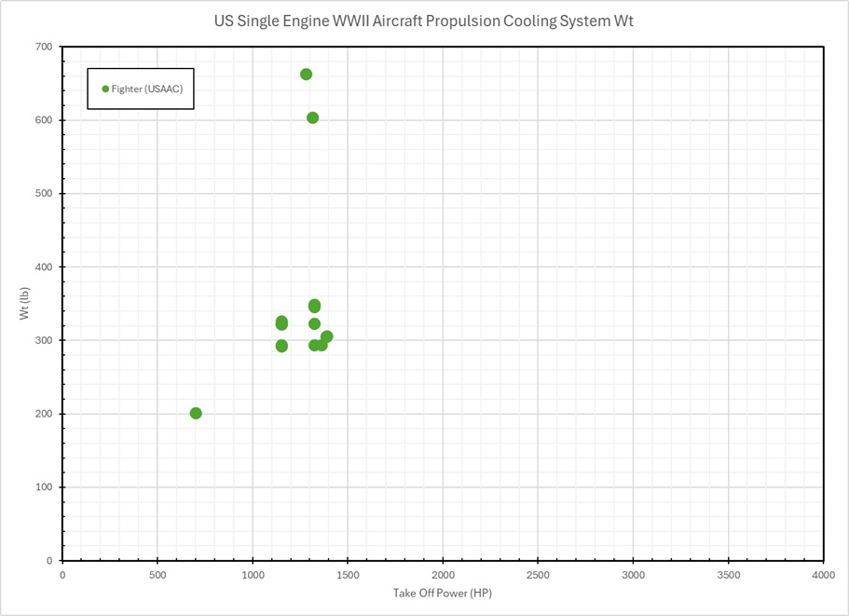Screen dimensions: 849x616
Task: Click the 3500 label on horizontal axis
Action: 728,575
